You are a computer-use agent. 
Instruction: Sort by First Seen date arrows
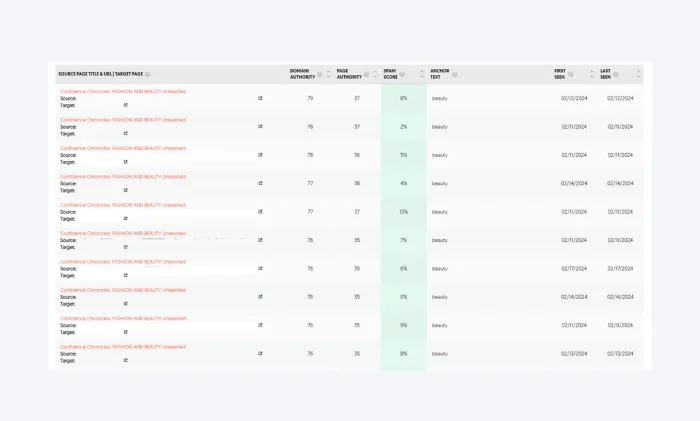pyautogui.click(x=592, y=74)
